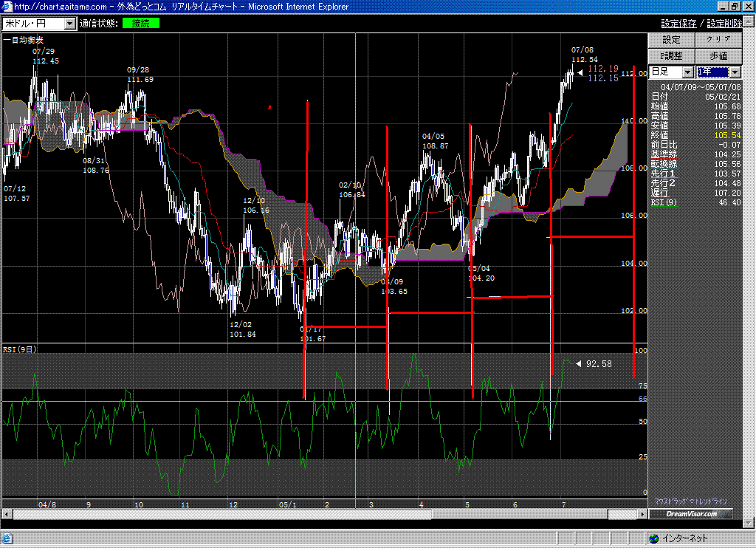Click the RSI(9) label in data panel
This screenshot has height=548, width=756.
point(664,202)
